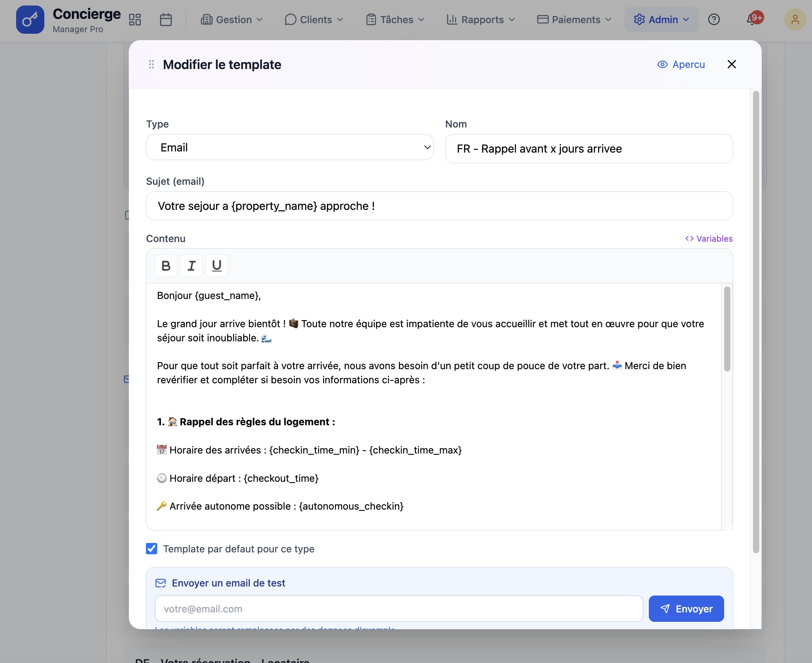Apply italic formatting in the editor
The height and width of the screenshot is (663, 812).
tap(191, 266)
